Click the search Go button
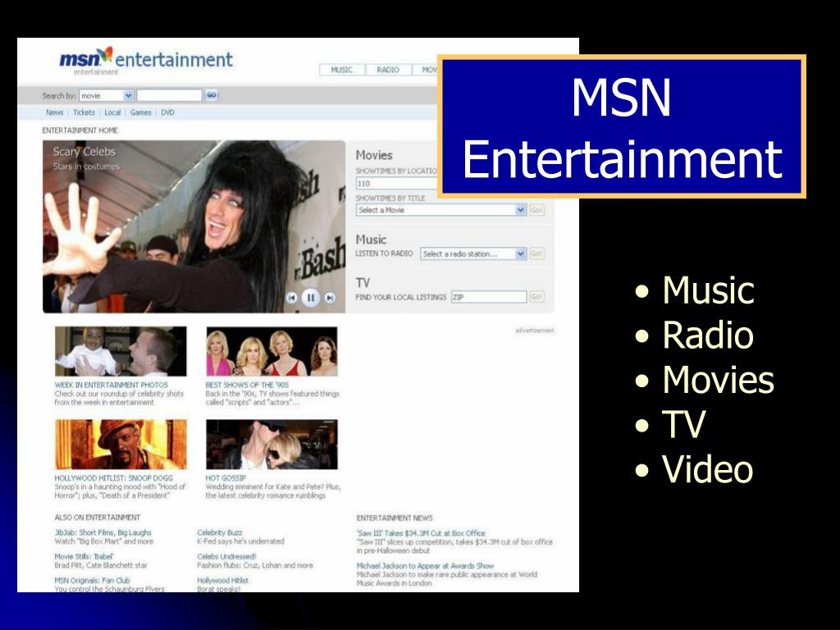 click(x=212, y=95)
